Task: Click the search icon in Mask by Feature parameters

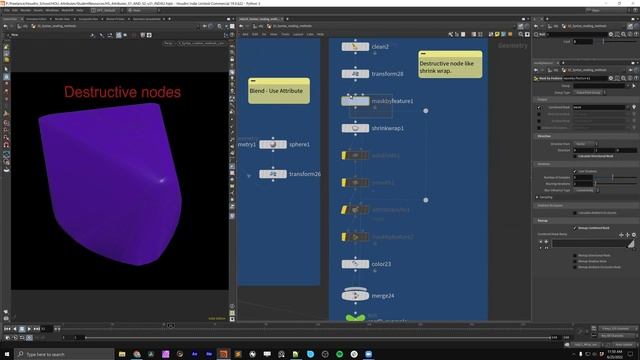Action: coord(624,78)
